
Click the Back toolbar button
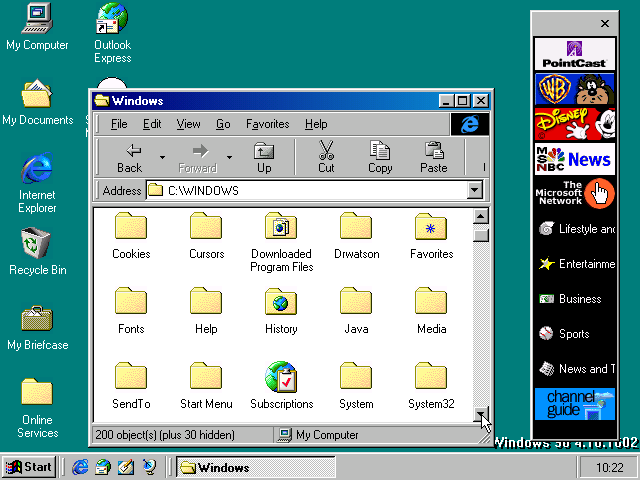pyautogui.click(x=130, y=158)
